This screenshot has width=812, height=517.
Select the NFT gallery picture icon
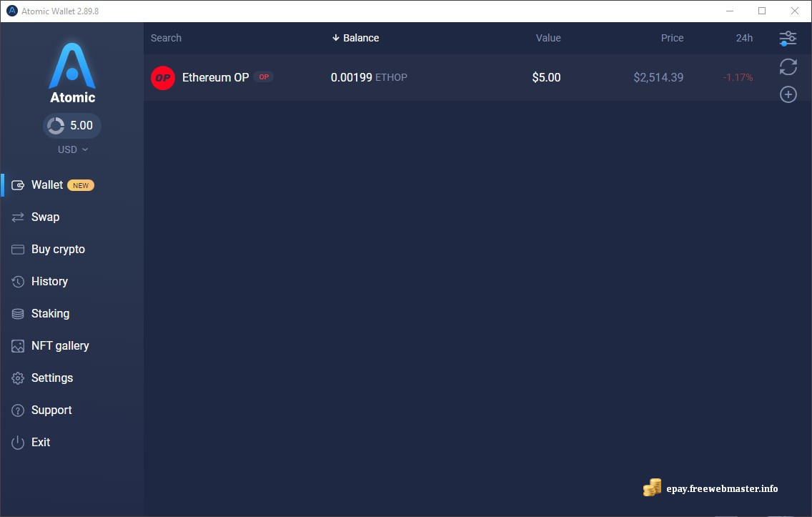pyautogui.click(x=18, y=346)
